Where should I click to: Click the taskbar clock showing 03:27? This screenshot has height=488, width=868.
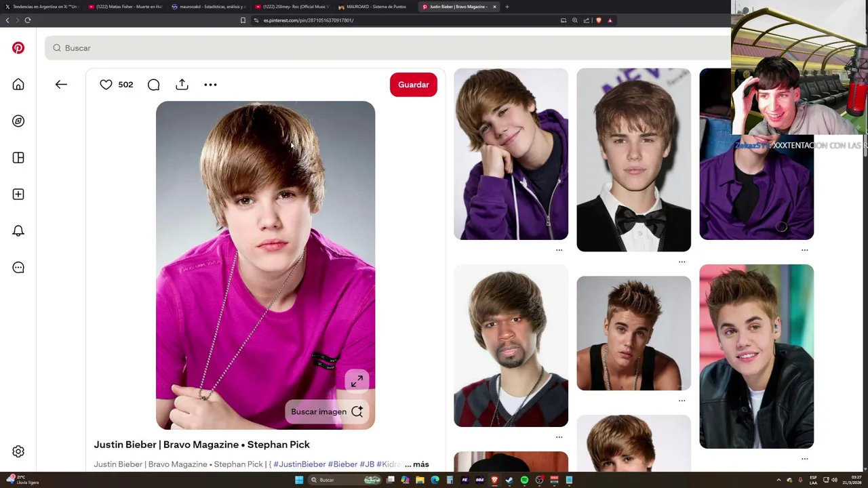(852, 480)
